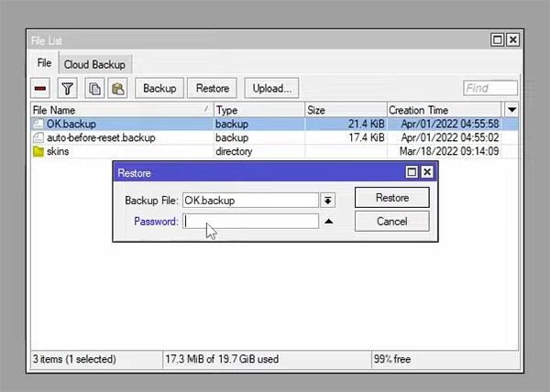550x392 pixels.
Task: Select the skins folder icon
Action: pos(38,151)
